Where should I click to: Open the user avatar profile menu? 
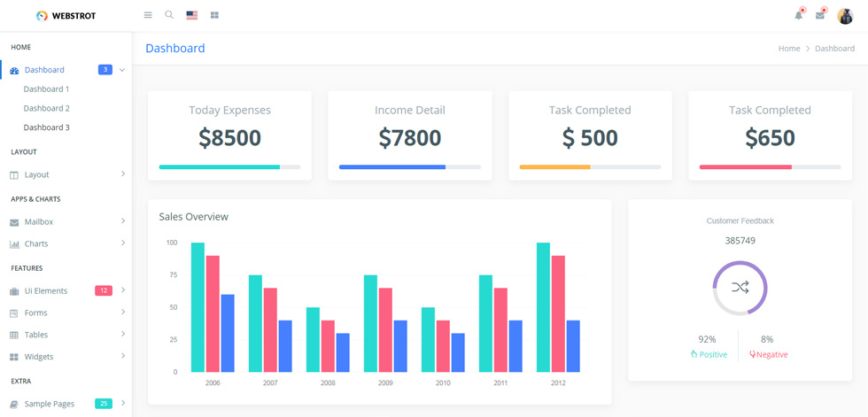(x=845, y=16)
